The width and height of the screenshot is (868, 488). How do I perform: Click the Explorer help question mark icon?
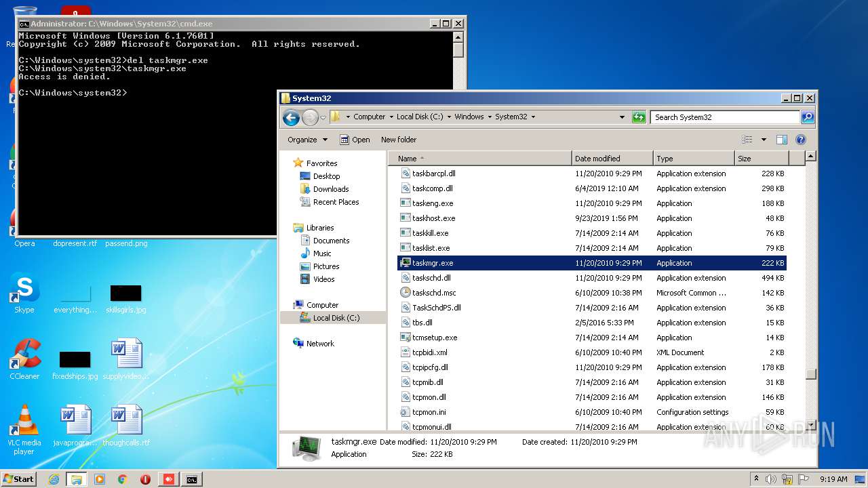[x=801, y=140]
